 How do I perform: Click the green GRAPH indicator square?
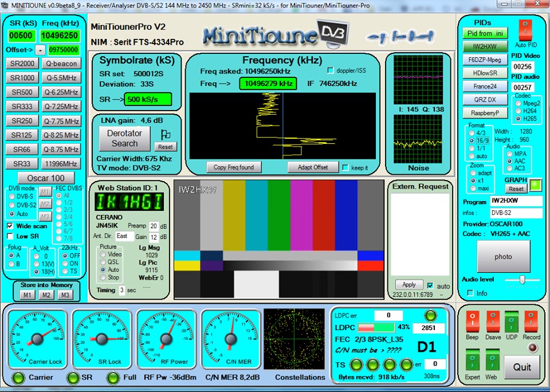536,185
